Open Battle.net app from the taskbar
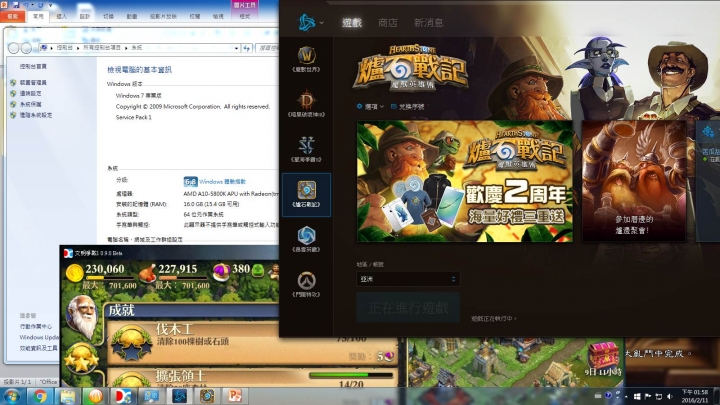The height and width of the screenshot is (405, 720). [x=180, y=396]
